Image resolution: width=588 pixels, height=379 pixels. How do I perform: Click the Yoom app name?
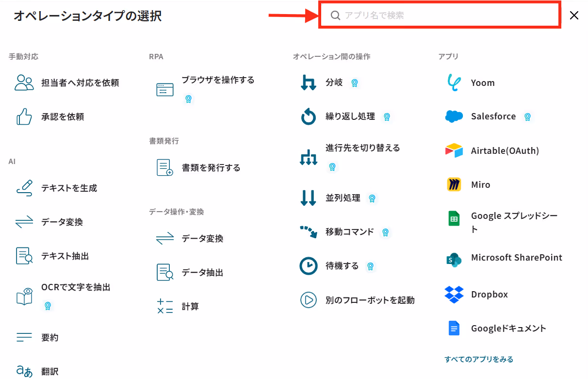click(483, 83)
